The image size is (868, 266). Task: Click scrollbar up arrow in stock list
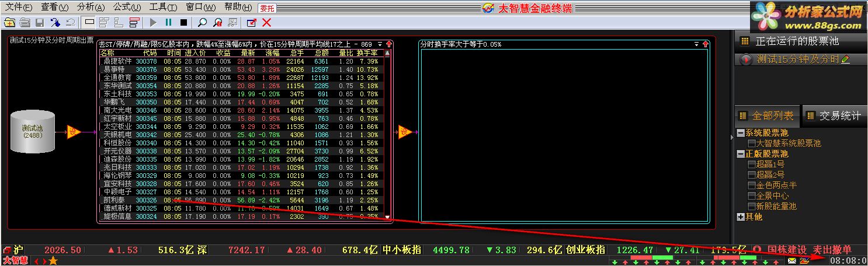[387, 53]
